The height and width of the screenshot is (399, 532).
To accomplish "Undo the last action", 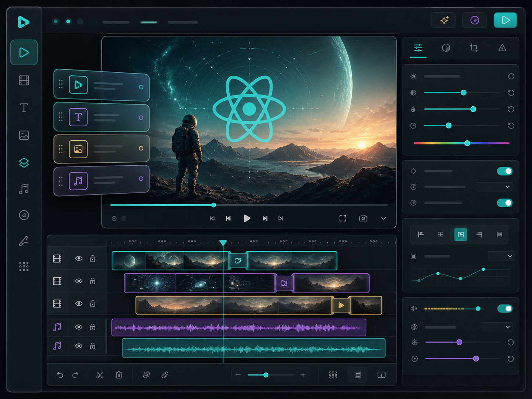I will coord(60,375).
